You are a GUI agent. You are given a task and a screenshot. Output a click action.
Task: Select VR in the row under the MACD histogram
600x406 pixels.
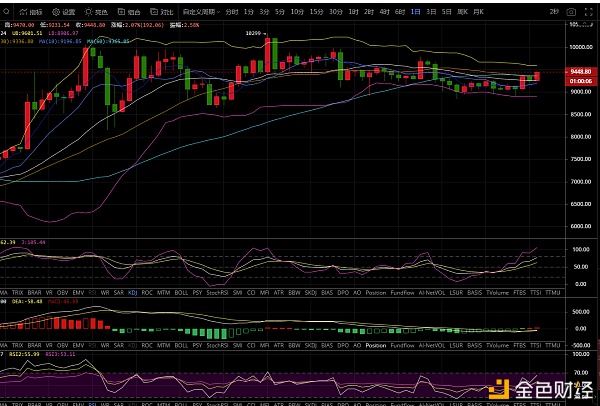[x=49, y=346]
